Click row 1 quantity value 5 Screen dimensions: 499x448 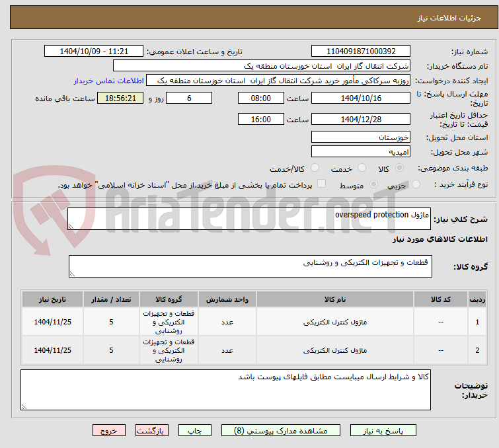[x=111, y=322]
